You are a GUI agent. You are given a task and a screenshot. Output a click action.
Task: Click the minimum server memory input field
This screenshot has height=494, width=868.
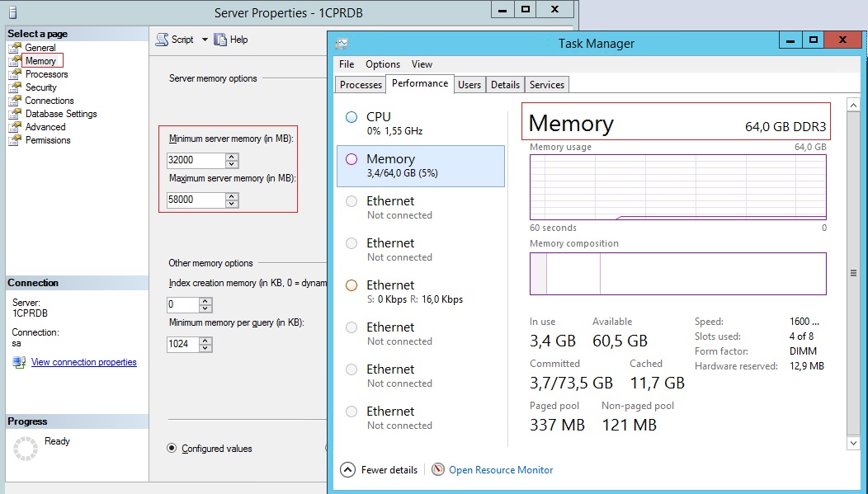tap(196, 160)
